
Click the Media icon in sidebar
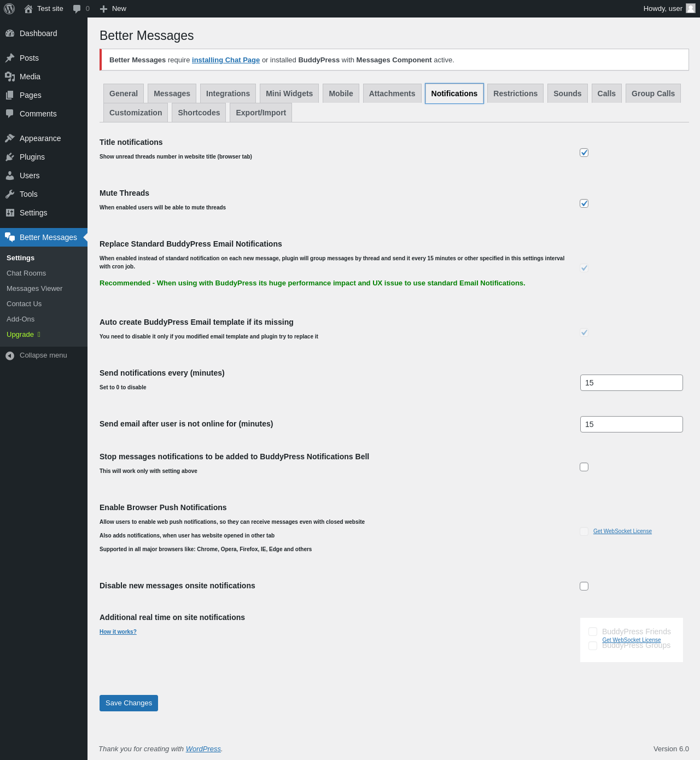click(10, 77)
